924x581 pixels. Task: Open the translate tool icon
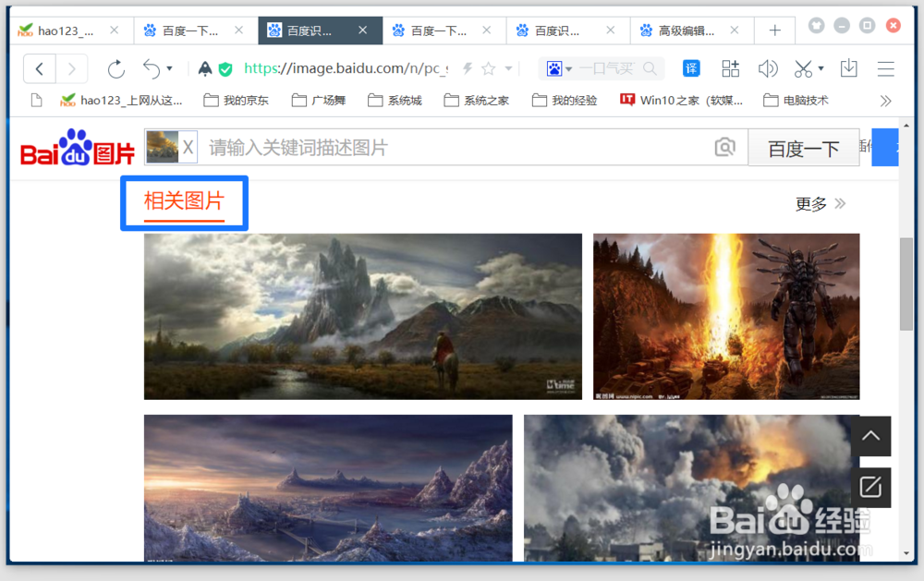pos(691,69)
